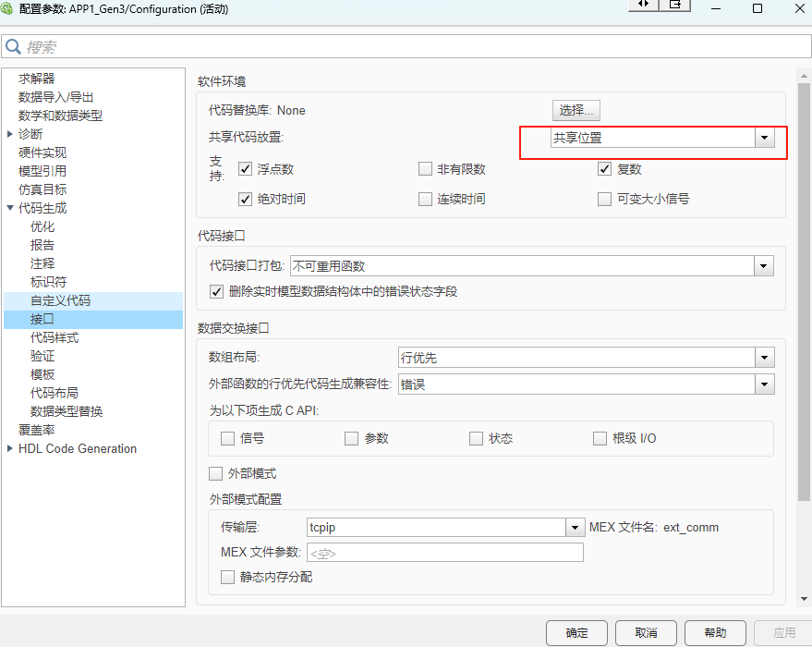812x647 pixels.
Task: Enable the 可变大小信号 checkbox
Action: click(x=604, y=199)
